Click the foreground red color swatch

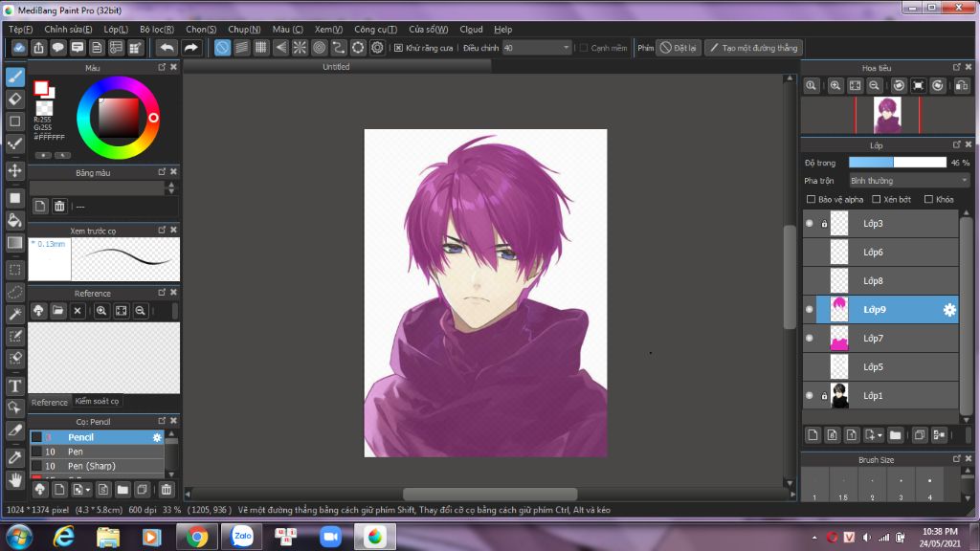tap(41, 88)
